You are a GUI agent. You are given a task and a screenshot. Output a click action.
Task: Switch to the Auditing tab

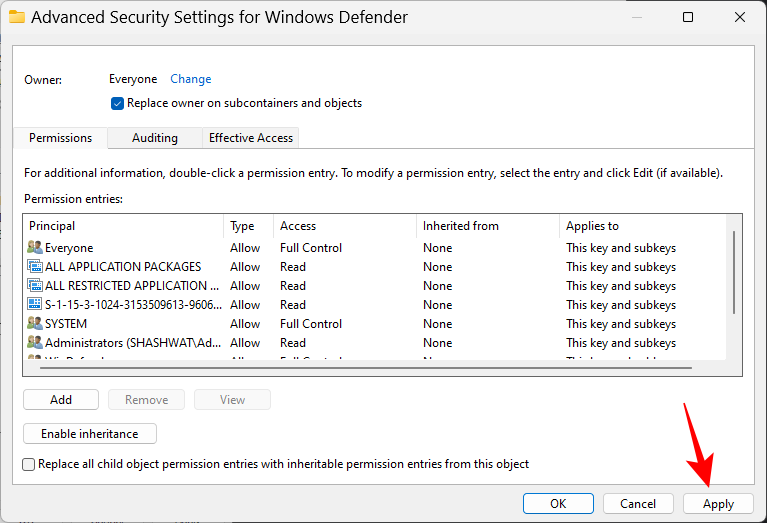pyautogui.click(x=154, y=138)
